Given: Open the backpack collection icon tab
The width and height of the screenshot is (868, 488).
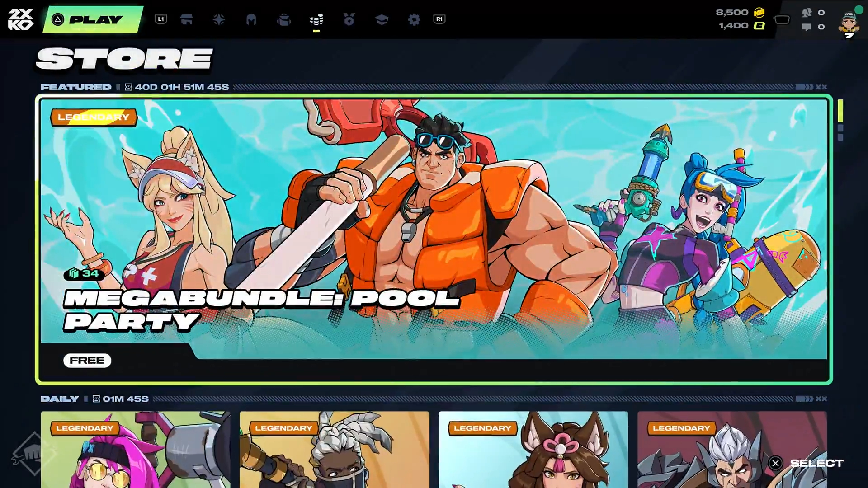Looking at the screenshot, I should point(284,19).
